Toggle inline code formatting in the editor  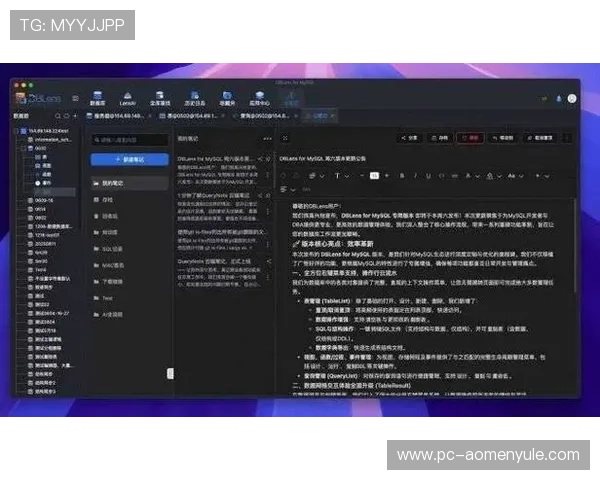point(441,176)
